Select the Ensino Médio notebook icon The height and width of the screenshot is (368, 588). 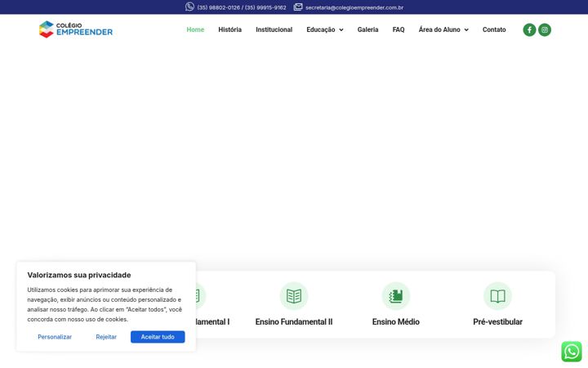coord(395,296)
